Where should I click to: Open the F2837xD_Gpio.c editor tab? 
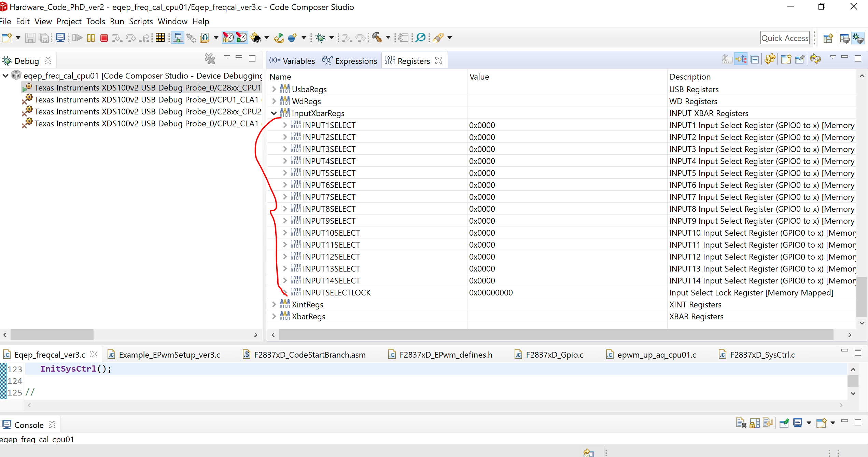pyautogui.click(x=554, y=355)
